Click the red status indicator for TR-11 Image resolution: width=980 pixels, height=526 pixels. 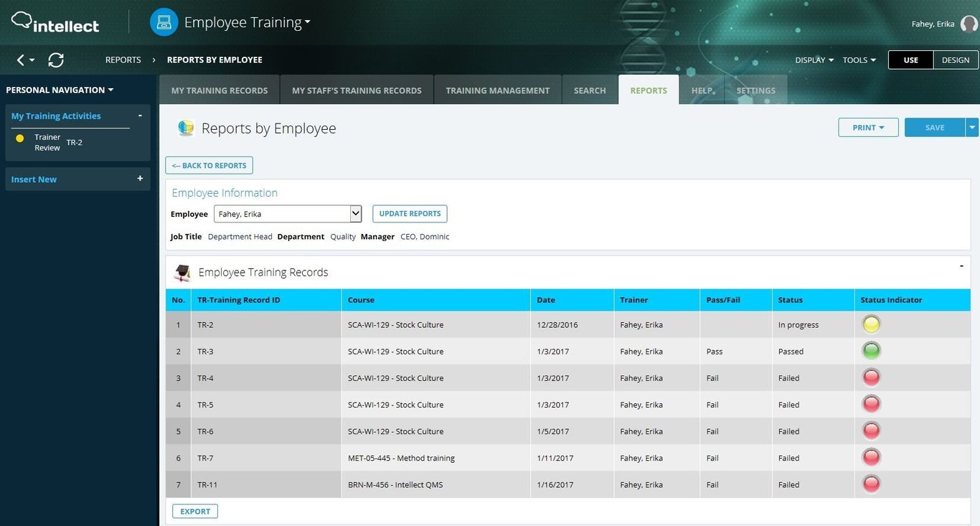pos(871,484)
